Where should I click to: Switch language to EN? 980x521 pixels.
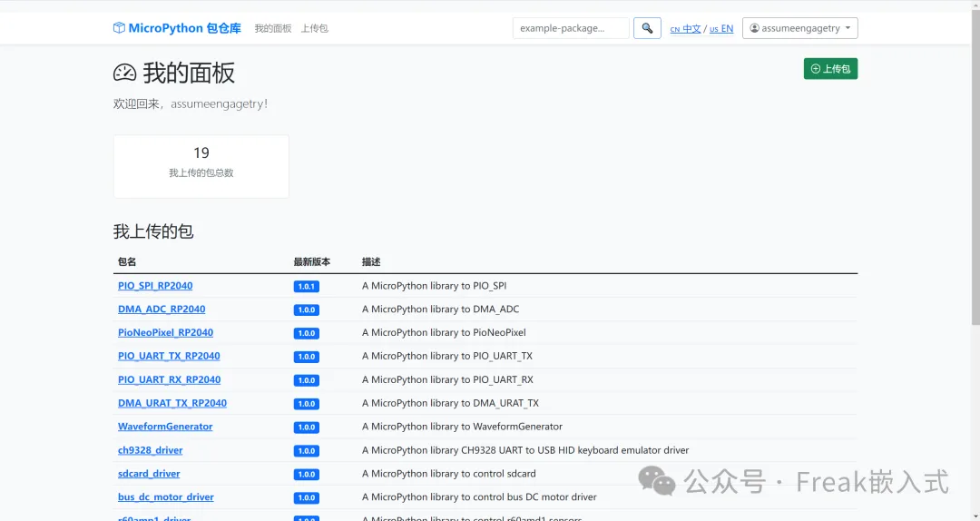point(721,29)
